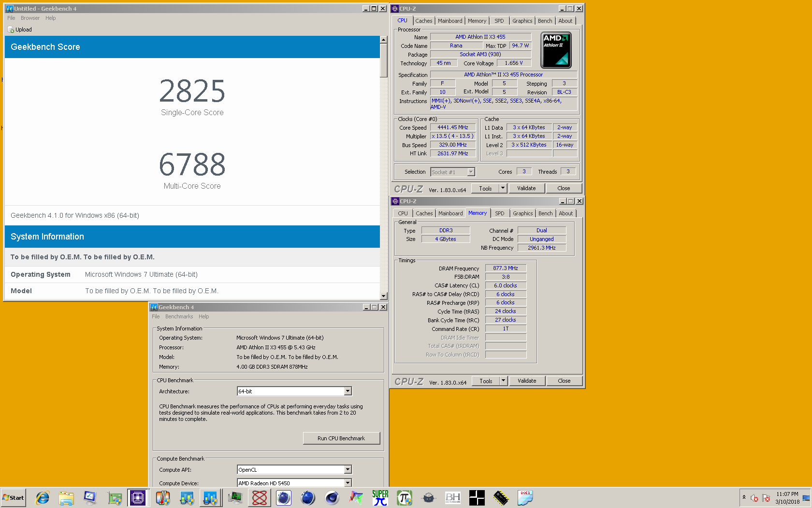The width and height of the screenshot is (812, 508).
Task: Open Benchmarks menu in Geekbench 4 window
Action: (x=179, y=316)
